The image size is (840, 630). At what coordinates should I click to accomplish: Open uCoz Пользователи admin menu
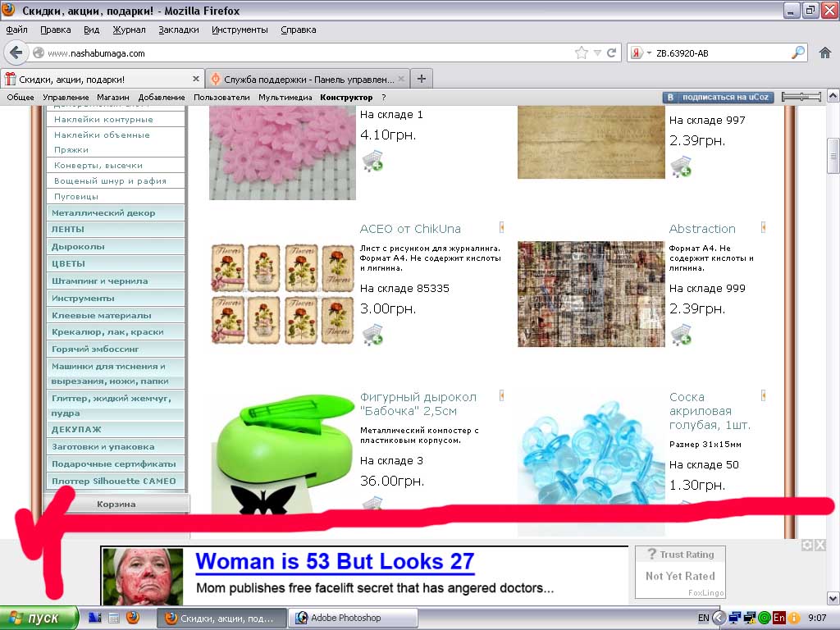[221, 97]
